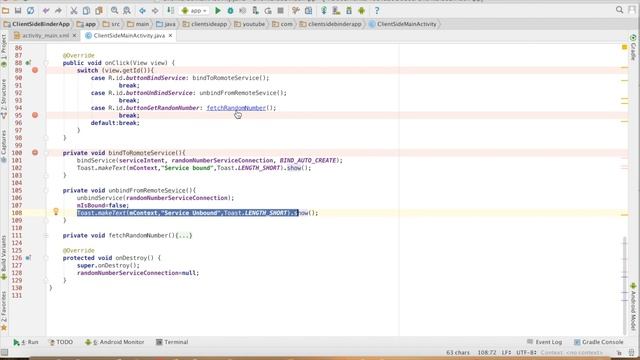Image resolution: width=640 pixels, height=360 pixels.
Task: Open the app run configuration dropdown
Action: (x=194, y=11)
